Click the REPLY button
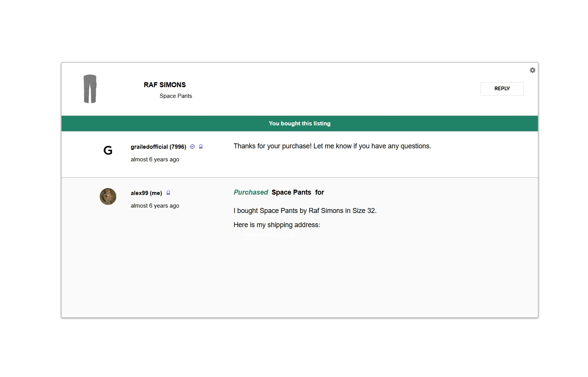Image resolution: width=588 pixels, height=377 pixels. tap(502, 89)
